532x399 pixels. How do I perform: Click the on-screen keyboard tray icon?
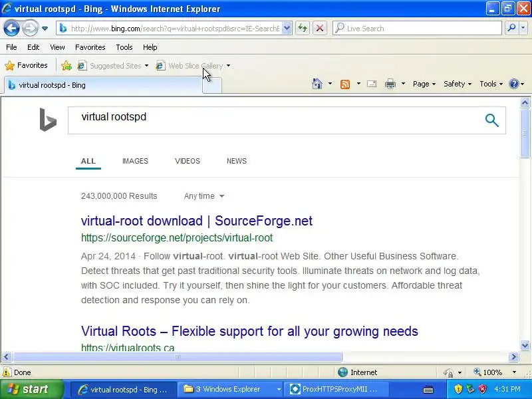point(428,389)
